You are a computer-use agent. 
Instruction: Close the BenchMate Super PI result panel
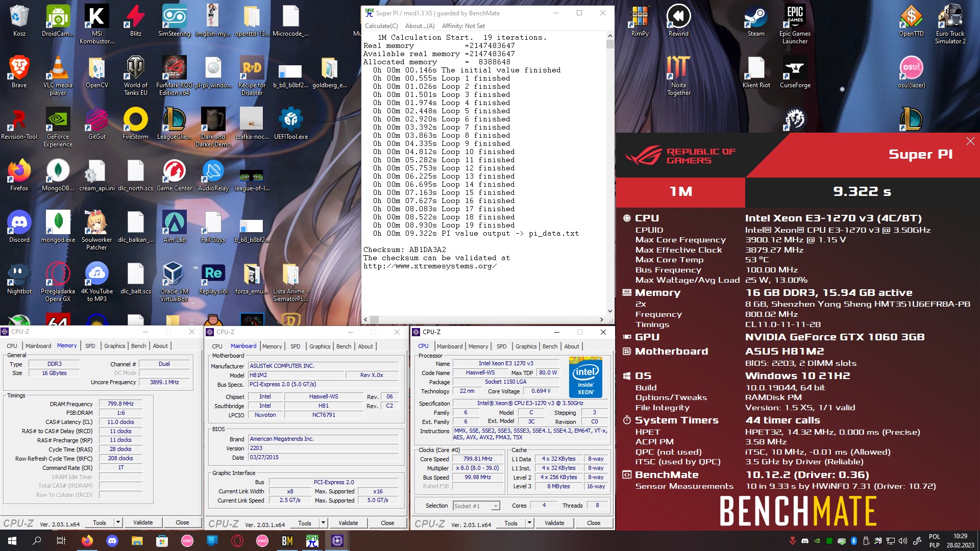click(970, 141)
